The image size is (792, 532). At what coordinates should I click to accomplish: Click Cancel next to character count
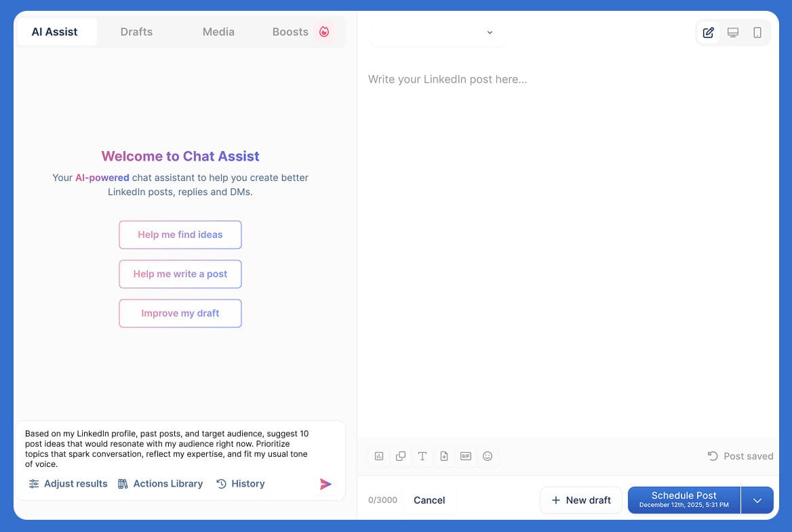point(429,500)
